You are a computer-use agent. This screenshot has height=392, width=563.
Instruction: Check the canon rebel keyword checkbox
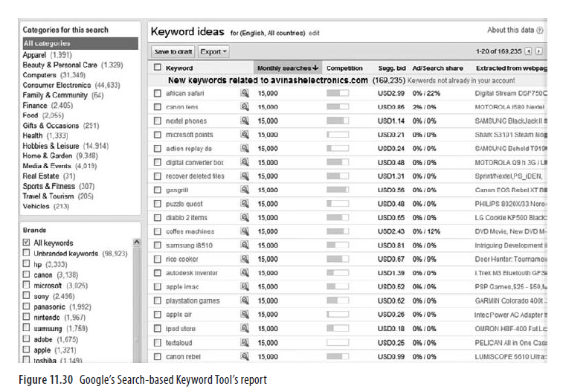[157, 356]
